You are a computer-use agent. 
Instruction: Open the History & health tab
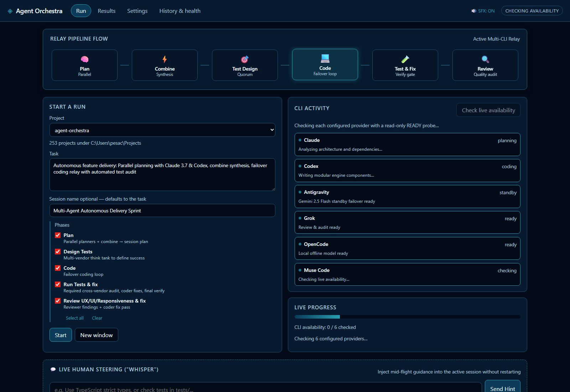point(180,11)
